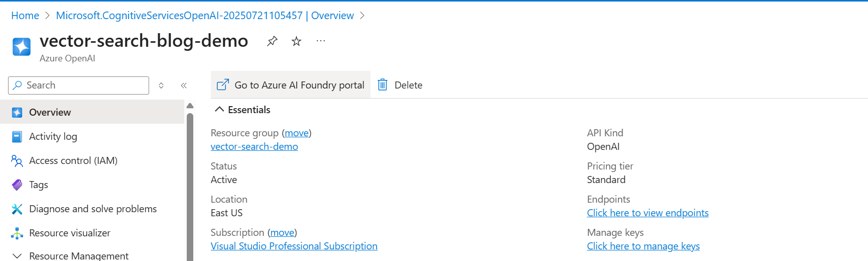Open the Overview menu item
Image resolution: width=868 pixels, height=261 pixels.
point(92,112)
